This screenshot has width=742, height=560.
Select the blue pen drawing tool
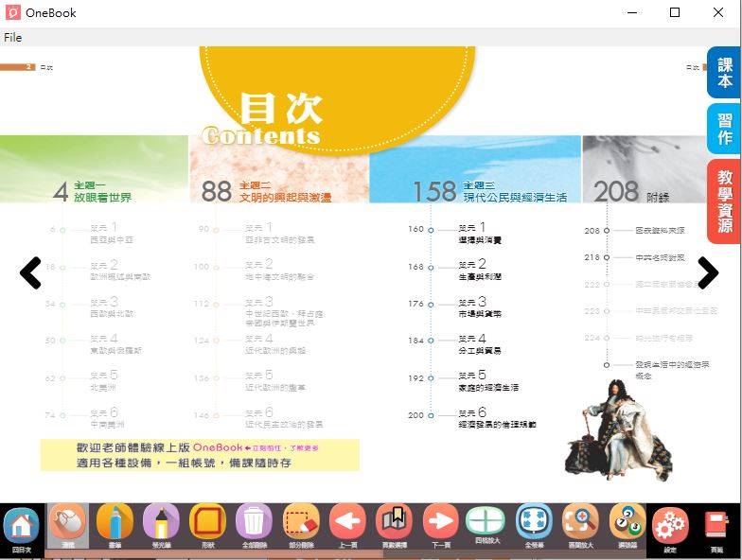115,526
